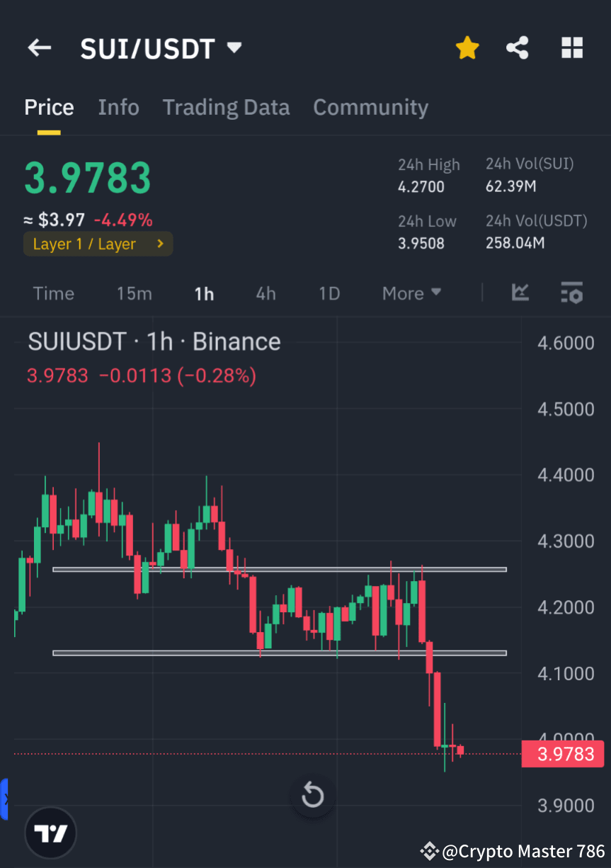Click the TradingView logo on the chart
This screenshot has width=611, height=868.
tap(50, 833)
